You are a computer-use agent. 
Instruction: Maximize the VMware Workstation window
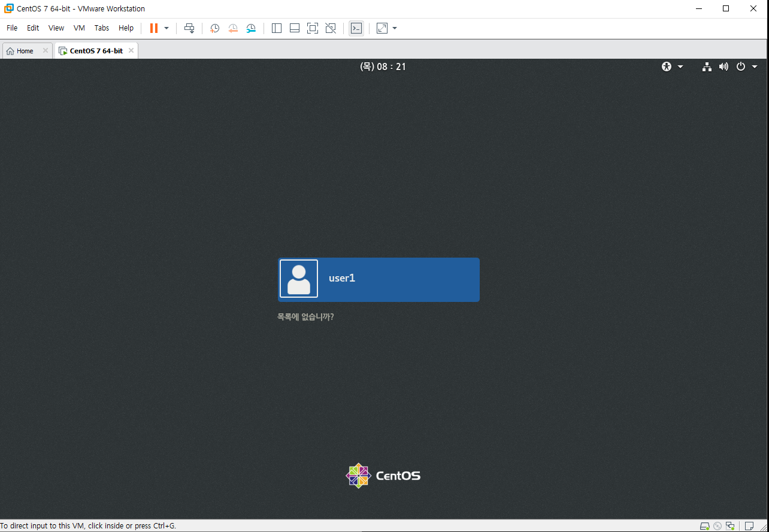click(x=726, y=8)
